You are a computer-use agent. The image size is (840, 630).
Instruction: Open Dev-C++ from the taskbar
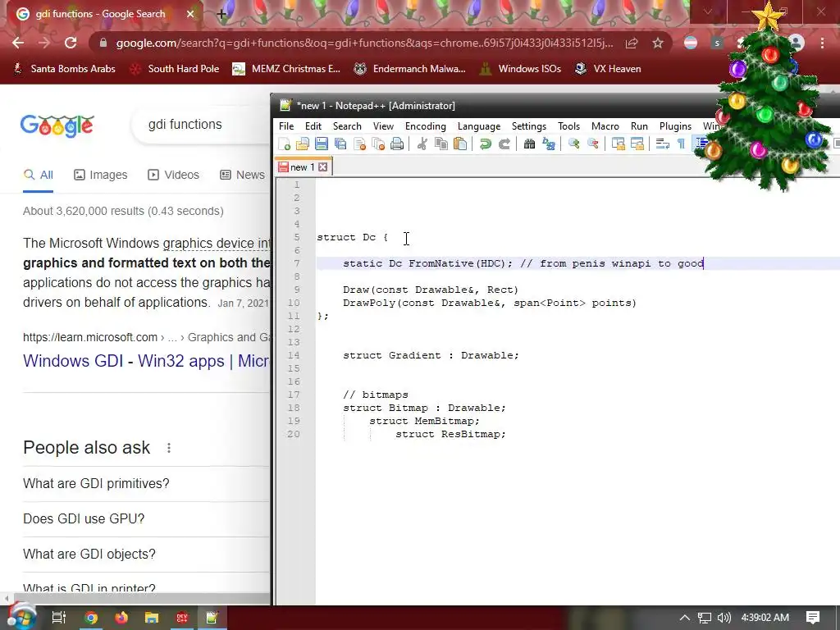pos(181,618)
